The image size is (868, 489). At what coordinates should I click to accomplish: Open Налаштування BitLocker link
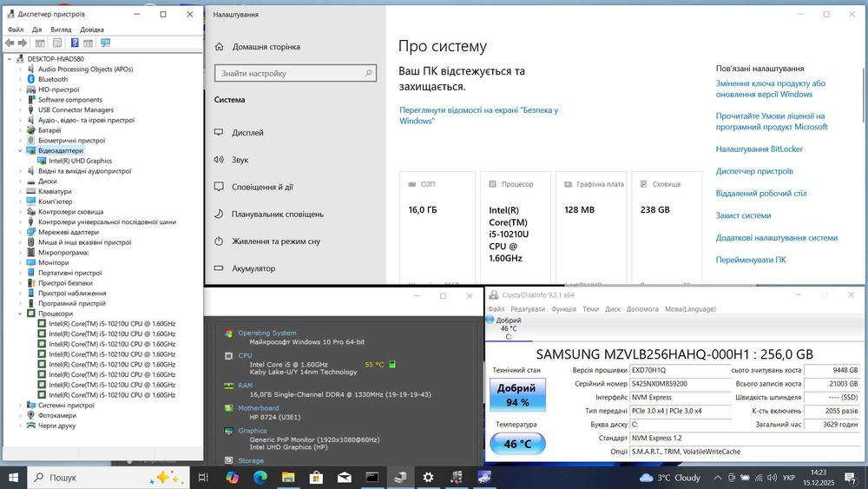pos(759,149)
